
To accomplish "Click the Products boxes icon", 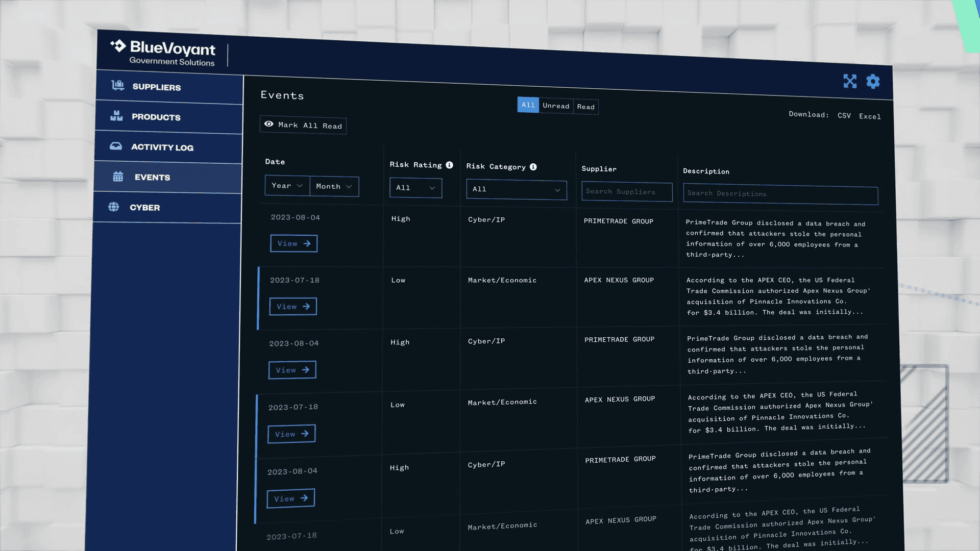I will click(x=116, y=116).
